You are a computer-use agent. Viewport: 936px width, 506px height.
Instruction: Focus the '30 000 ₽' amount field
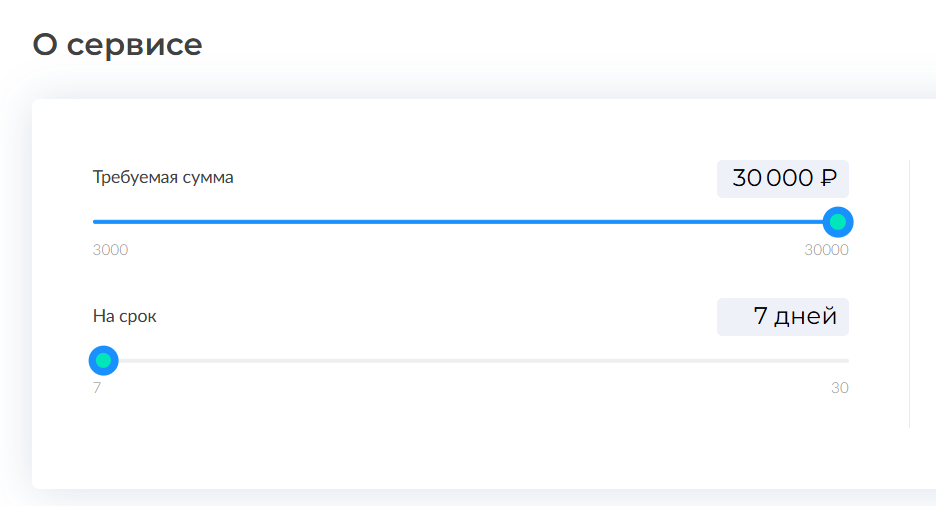(782, 179)
